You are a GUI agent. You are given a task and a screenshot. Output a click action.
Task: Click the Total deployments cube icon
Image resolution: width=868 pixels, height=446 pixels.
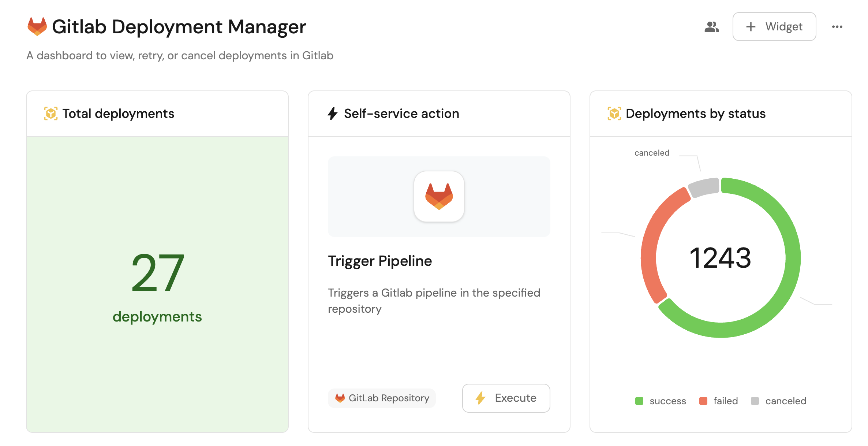click(50, 114)
